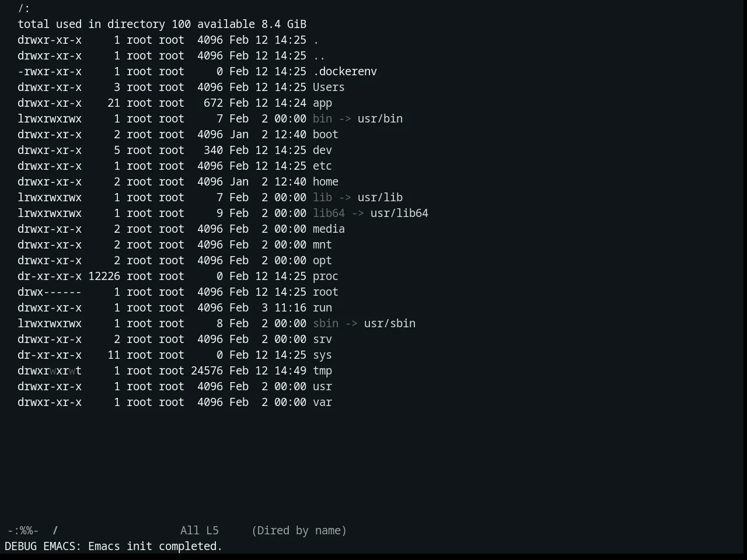The image size is (747, 560).
Task: Select the .dockerenv file
Action: pos(345,71)
